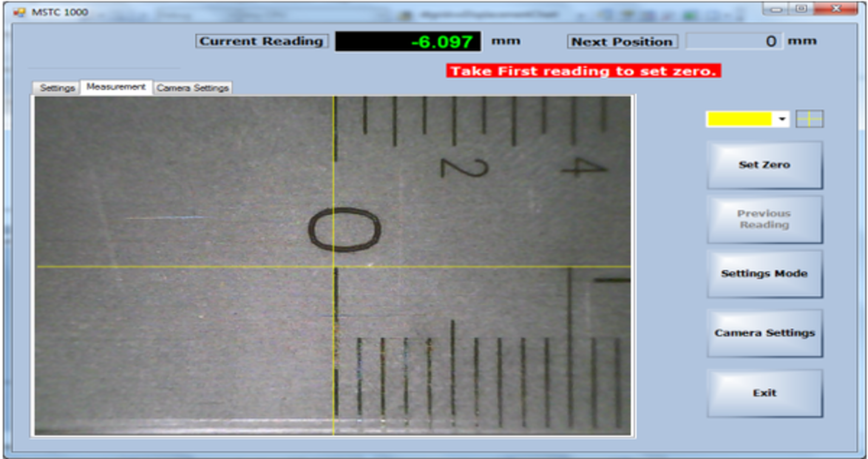
Task: Switch to the Settings tab
Action: tap(57, 88)
